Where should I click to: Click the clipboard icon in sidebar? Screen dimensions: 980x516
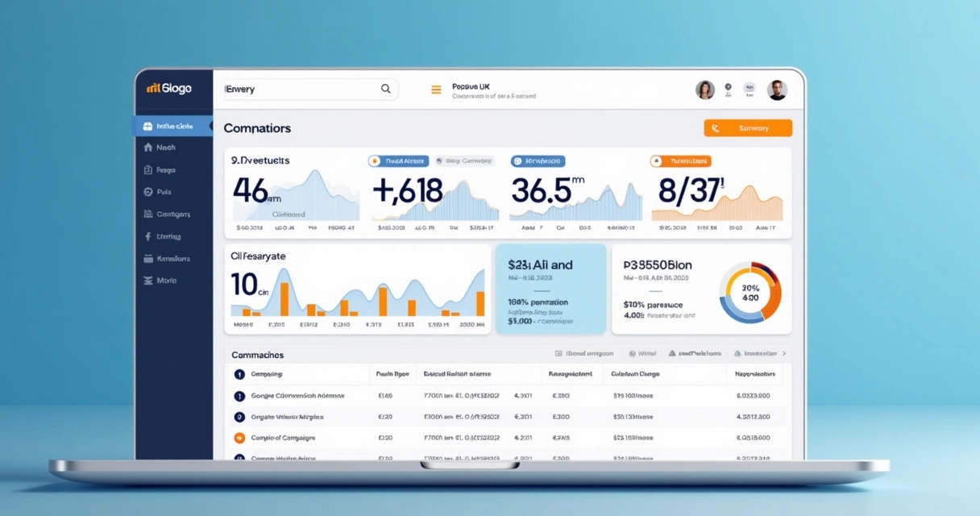[x=148, y=170]
